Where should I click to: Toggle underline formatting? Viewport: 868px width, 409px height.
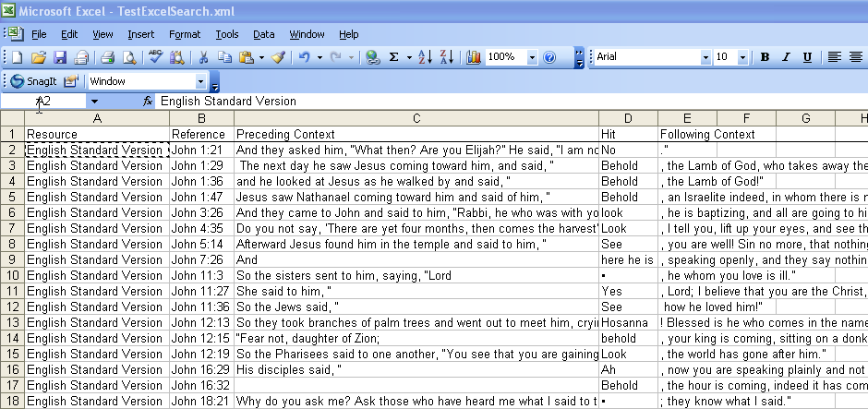tap(808, 57)
